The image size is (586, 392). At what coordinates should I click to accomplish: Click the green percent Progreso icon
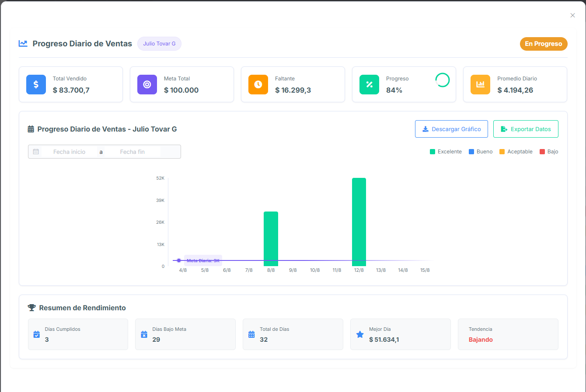[369, 85]
